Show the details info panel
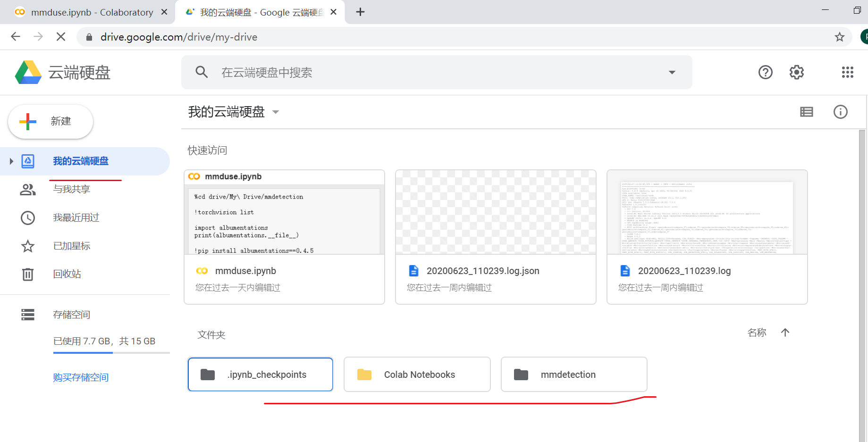The image size is (868, 442). pos(840,112)
